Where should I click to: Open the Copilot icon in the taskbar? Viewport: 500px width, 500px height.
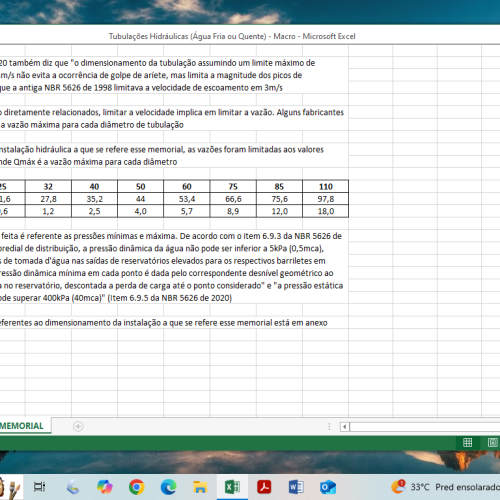pos(105,487)
